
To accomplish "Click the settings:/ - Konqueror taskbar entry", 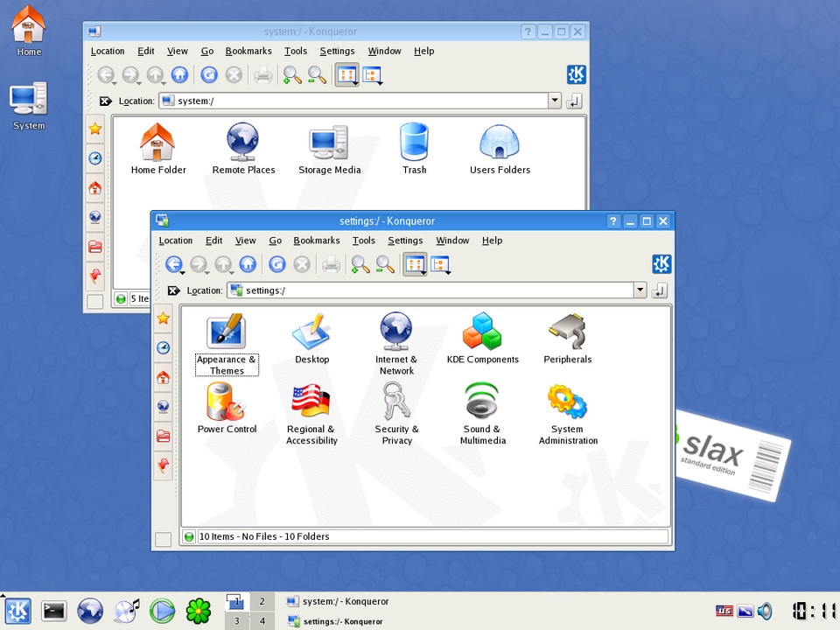I will 335,621.
